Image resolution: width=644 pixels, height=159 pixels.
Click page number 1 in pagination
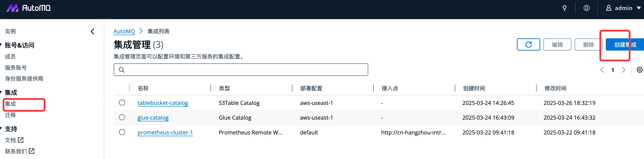[613, 70]
